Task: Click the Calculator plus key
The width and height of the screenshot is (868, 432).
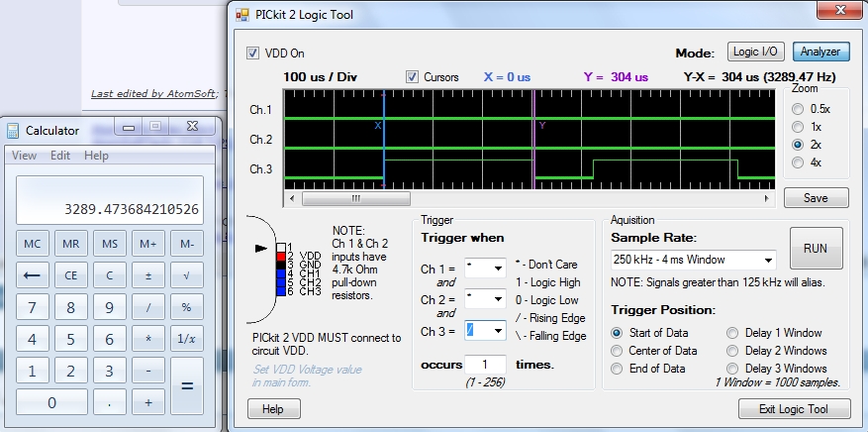Action: [147, 402]
